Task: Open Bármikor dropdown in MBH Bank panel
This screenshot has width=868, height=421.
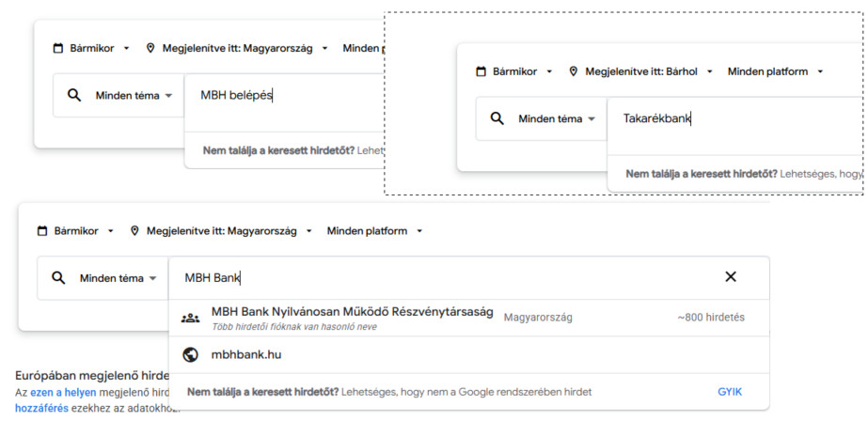Action: point(76,230)
